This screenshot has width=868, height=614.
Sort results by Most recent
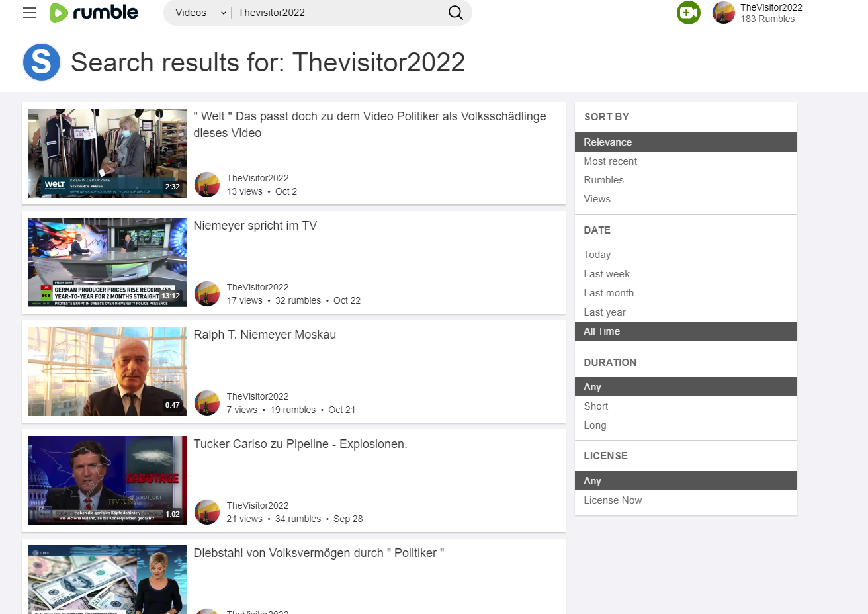[x=610, y=161]
